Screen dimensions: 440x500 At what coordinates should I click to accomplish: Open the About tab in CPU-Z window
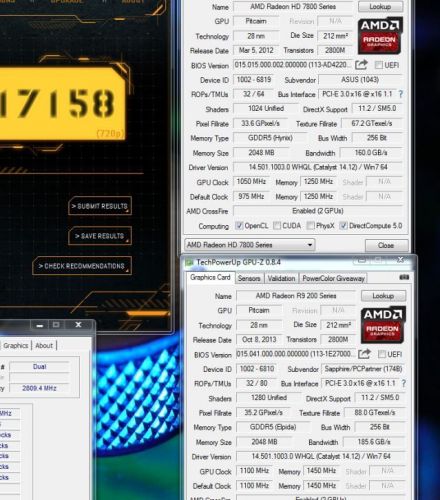pos(44,346)
